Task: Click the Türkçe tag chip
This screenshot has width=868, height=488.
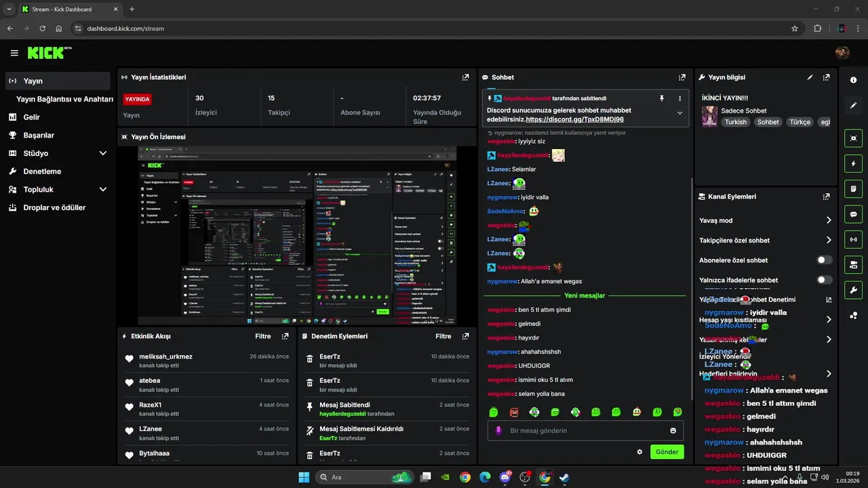Action: click(800, 122)
